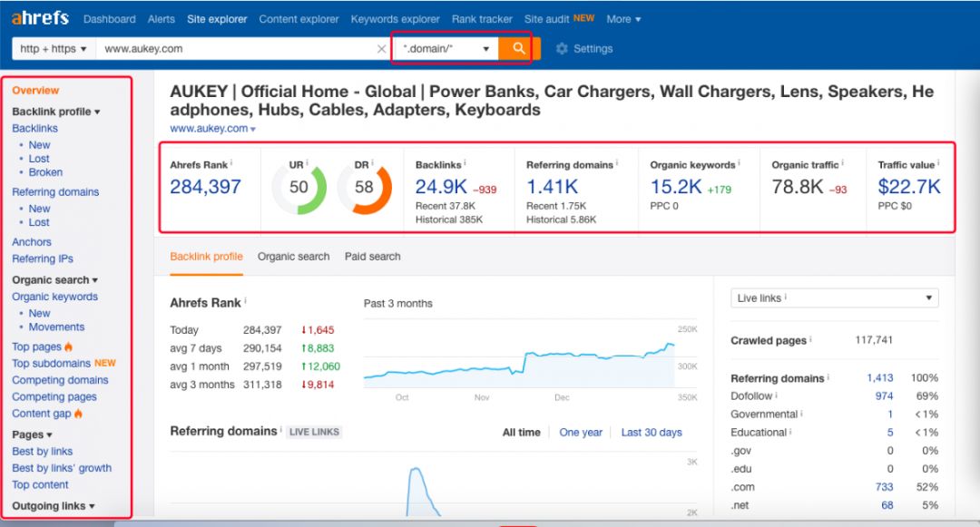Viewport: 980px width, 527px height.
Task: Click the UR 50 gauge
Action: click(299, 188)
